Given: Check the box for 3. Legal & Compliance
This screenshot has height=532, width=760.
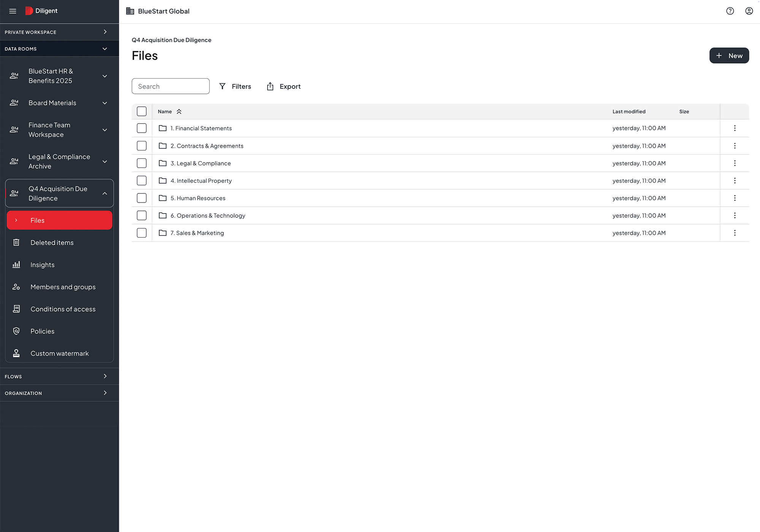Looking at the screenshot, I should [142, 163].
